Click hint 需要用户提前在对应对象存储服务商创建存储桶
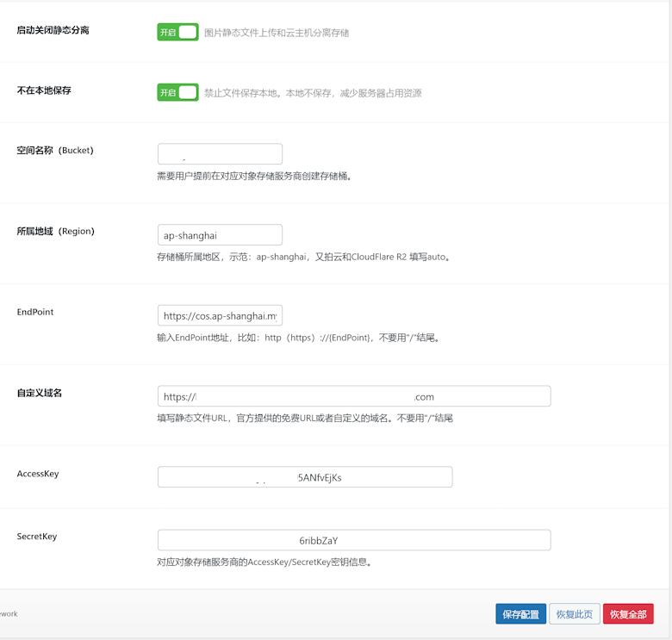The width and height of the screenshot is (672, 640). click(x=254, y=176)
